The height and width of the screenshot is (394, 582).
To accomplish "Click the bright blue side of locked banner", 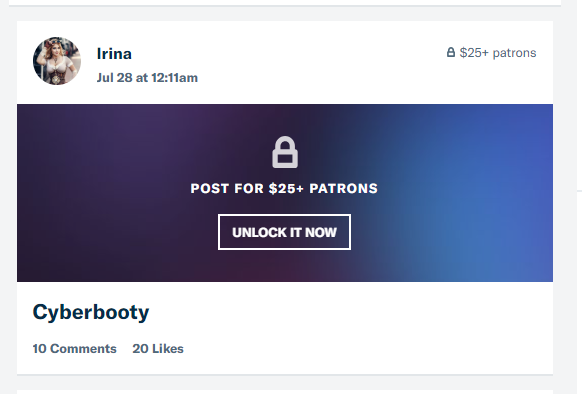I will tap(483, 193).
